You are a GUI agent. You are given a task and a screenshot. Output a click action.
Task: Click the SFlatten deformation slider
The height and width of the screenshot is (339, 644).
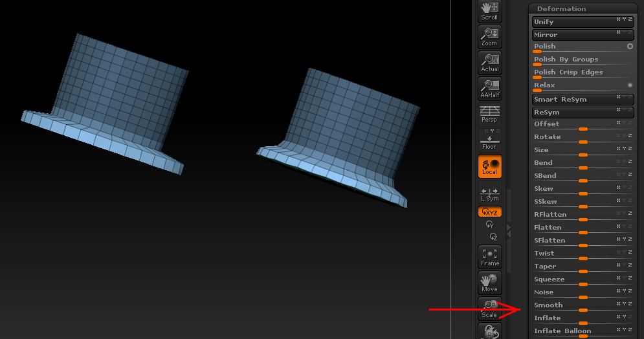coord(583,242)
